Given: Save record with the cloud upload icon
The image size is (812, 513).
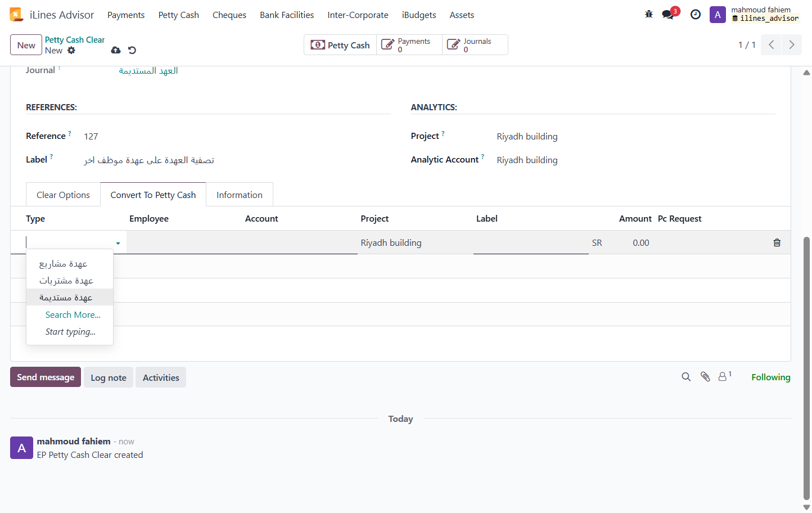Looking at the screenshot, I should [x=116, y=50].
